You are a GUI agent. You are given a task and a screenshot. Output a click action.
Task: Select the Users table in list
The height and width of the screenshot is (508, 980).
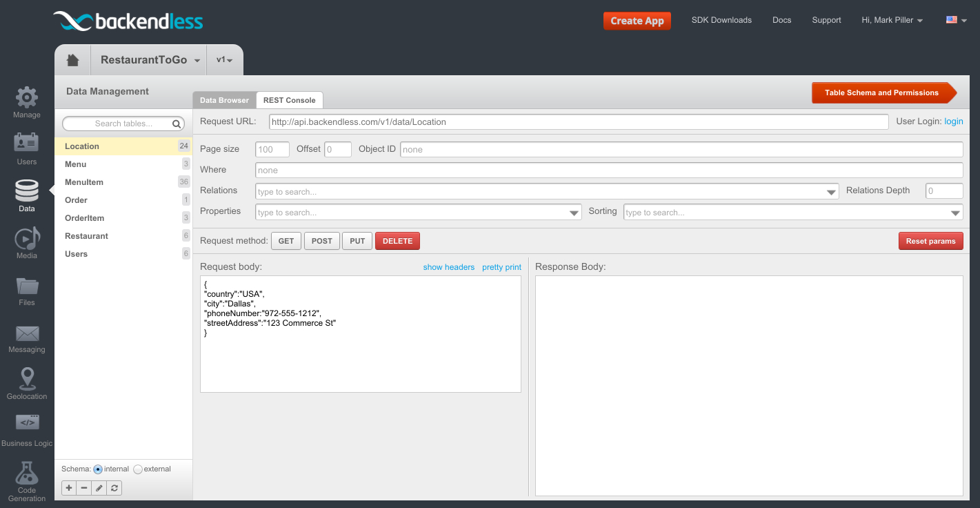click(x=123, y=254)
